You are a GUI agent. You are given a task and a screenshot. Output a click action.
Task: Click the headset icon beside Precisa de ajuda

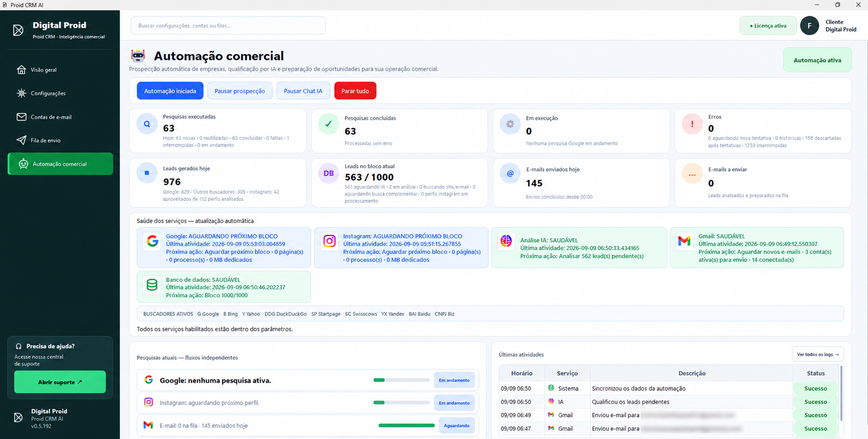click(x=19, y=346)
